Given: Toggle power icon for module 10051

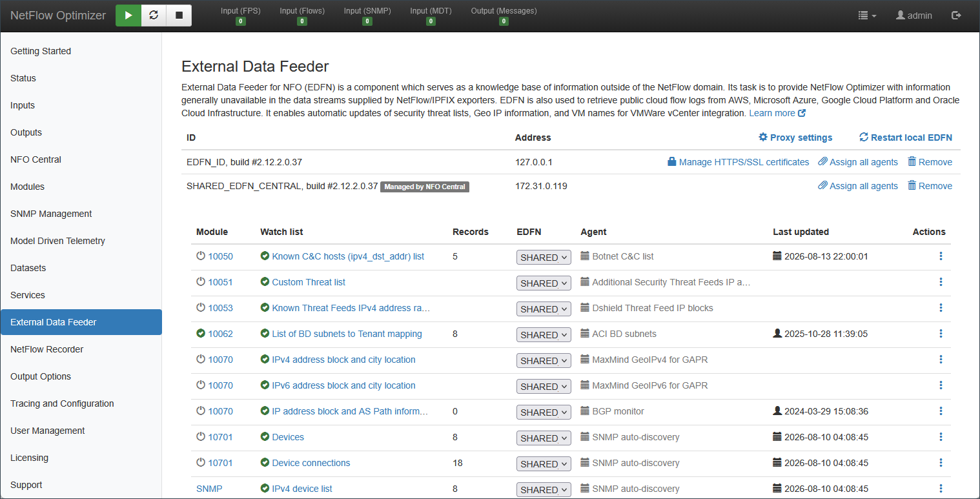Looking at the screenshot, I should point(201,282).
